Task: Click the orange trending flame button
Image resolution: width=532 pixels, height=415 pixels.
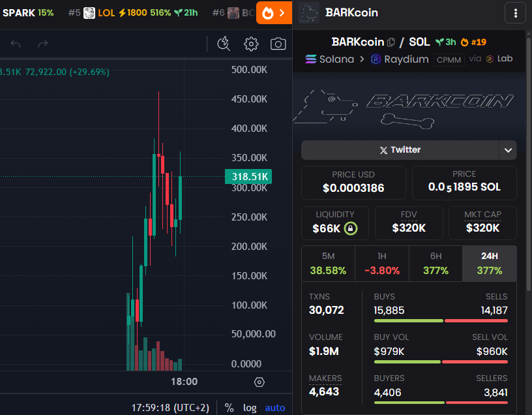Action: click(x=274, y=13)
